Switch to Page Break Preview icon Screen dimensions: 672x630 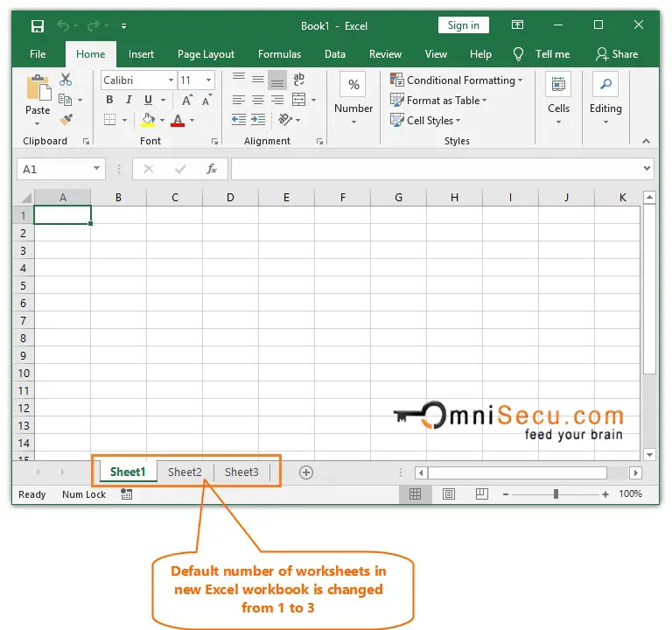[x=482, y=494]
